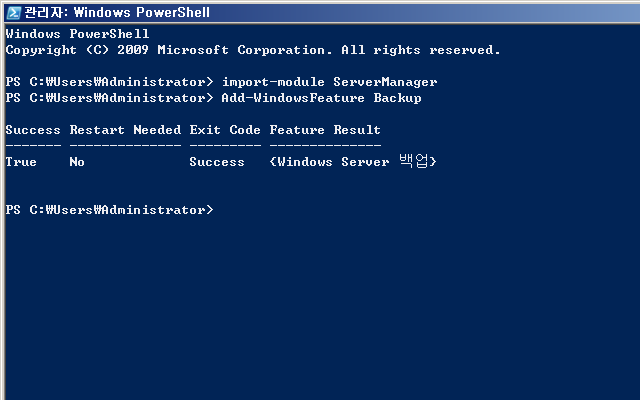This screenshot has width=640, height=400.
Task: Click the 'Restart Needed' column header
Action: pyautogui.click(x=125, y=130)
